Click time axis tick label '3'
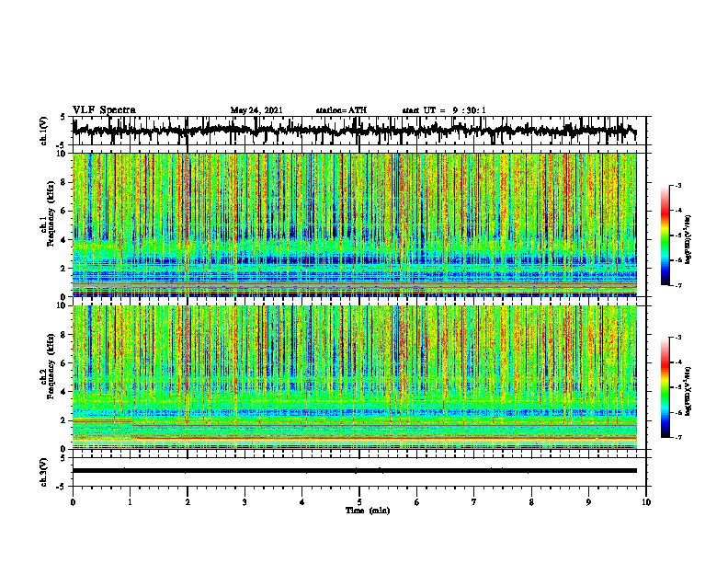This screenshot has height=563, width=728. pyautogui.click(x=245, y=502)
